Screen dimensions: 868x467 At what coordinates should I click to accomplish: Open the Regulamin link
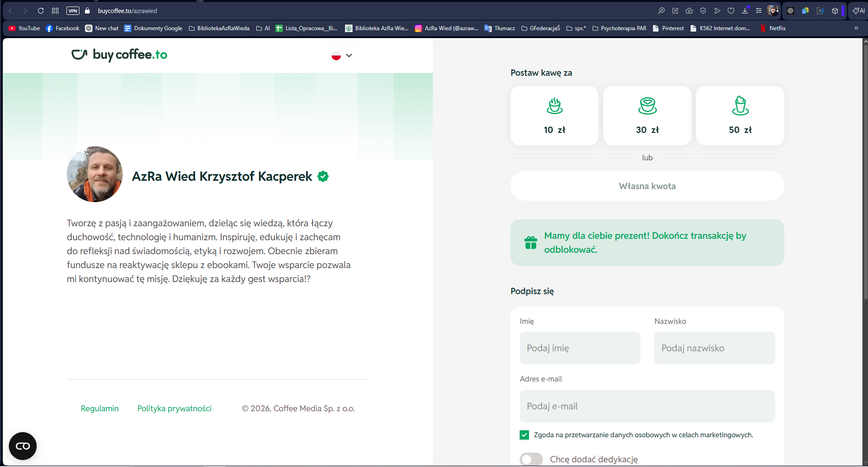tap(99, 408)
